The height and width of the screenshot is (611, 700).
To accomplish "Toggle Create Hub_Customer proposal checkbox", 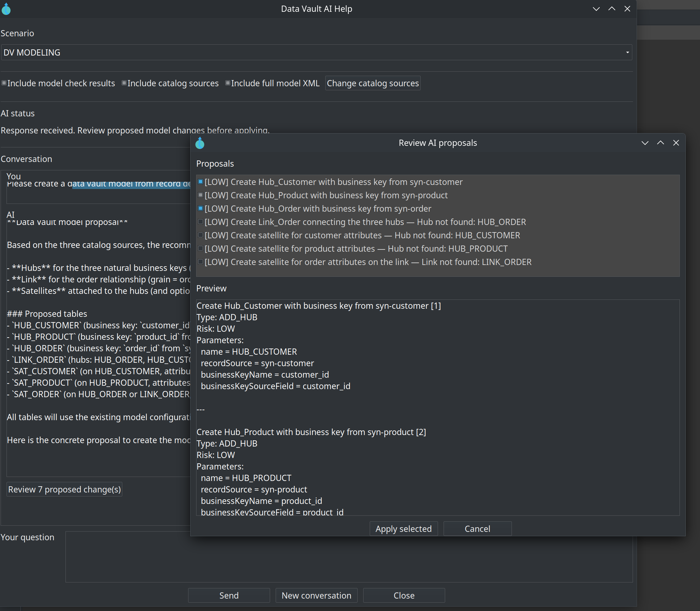I will (x=201, y=182).
